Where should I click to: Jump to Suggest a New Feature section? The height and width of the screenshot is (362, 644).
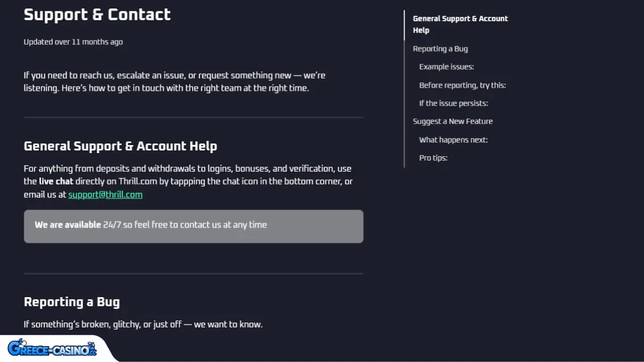click(x=452, y=121)
